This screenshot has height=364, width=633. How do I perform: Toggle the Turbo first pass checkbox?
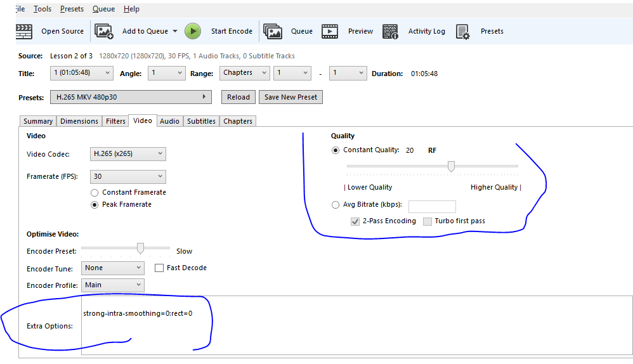427,221
